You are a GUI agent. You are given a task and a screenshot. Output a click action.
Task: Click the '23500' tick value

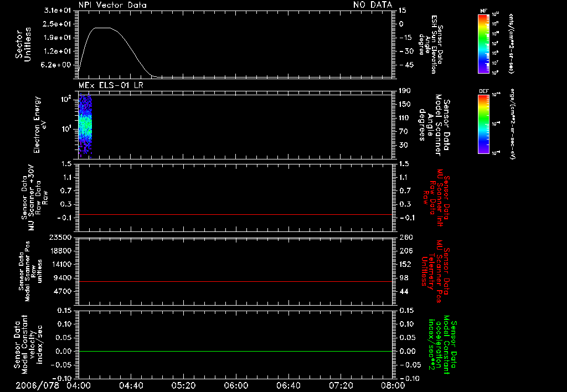click(60, 237)
